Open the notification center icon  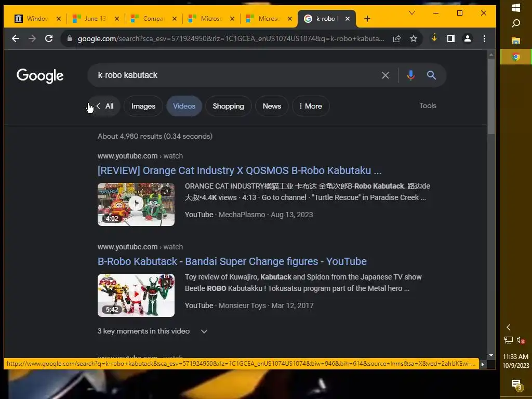(x=516, y=384)
